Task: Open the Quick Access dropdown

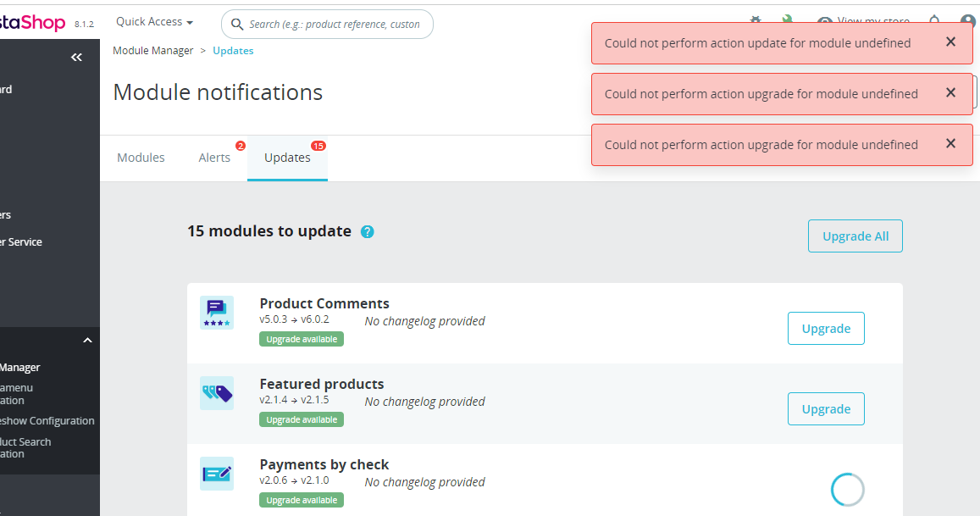Action: [x=154, y=22]
